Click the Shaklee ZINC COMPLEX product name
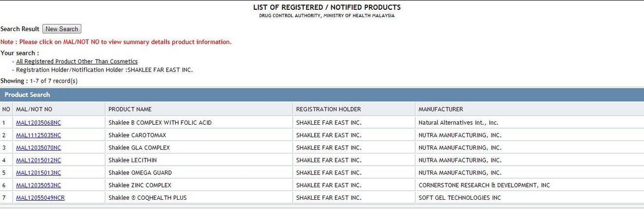 140,186
